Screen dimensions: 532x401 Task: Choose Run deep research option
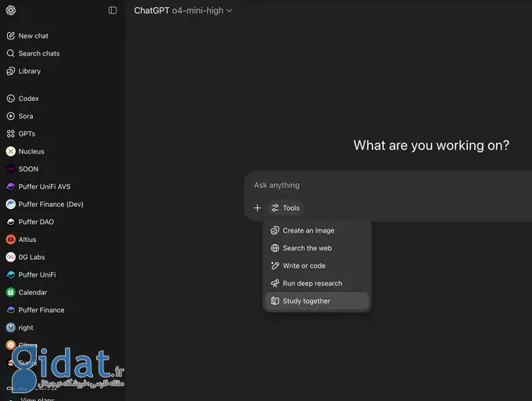317,284
